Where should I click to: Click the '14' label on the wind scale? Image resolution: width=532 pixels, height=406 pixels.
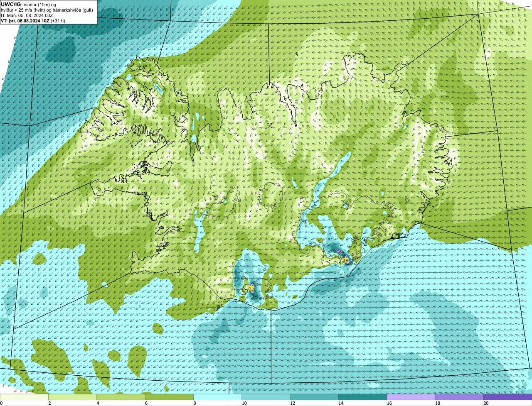pos(341,403)
